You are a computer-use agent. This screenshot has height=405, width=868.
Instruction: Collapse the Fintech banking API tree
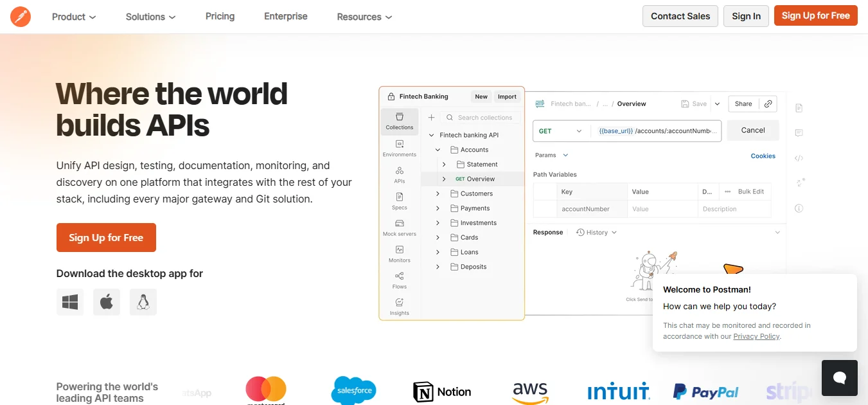tap(432, 135)
